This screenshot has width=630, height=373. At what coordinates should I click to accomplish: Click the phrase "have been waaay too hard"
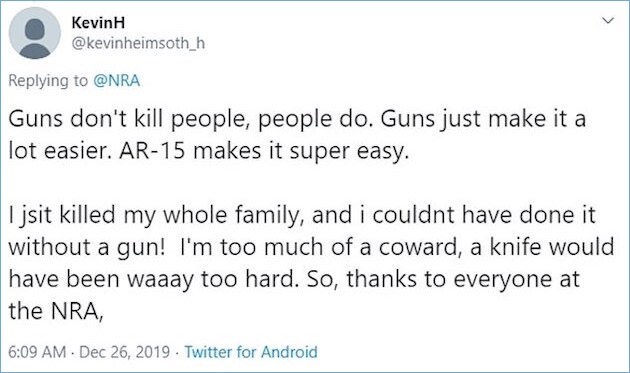153,279
